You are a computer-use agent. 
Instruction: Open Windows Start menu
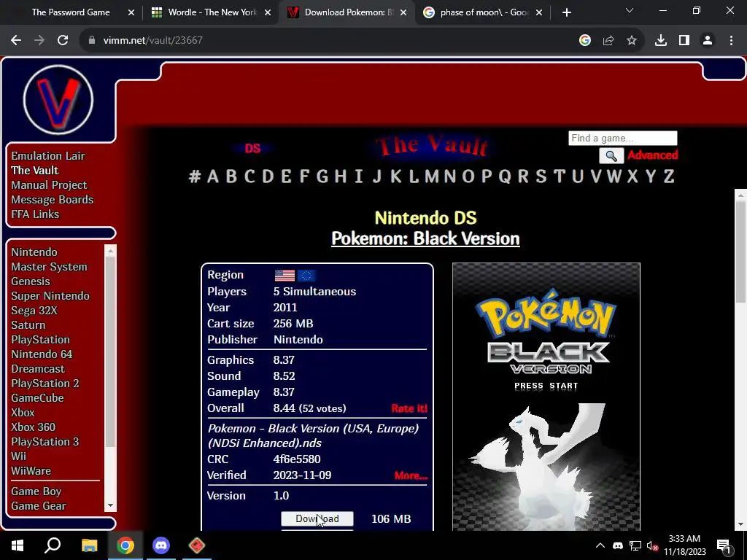(x=18, y=545)
